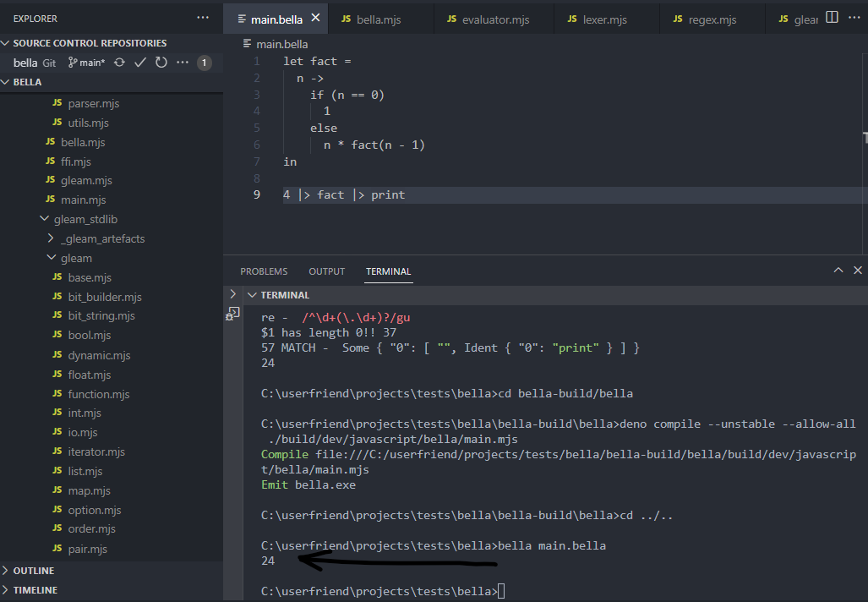Place cursor on line 9 pipeline code
The width and height of the screenshot is (868, 602).
(344, 195)
